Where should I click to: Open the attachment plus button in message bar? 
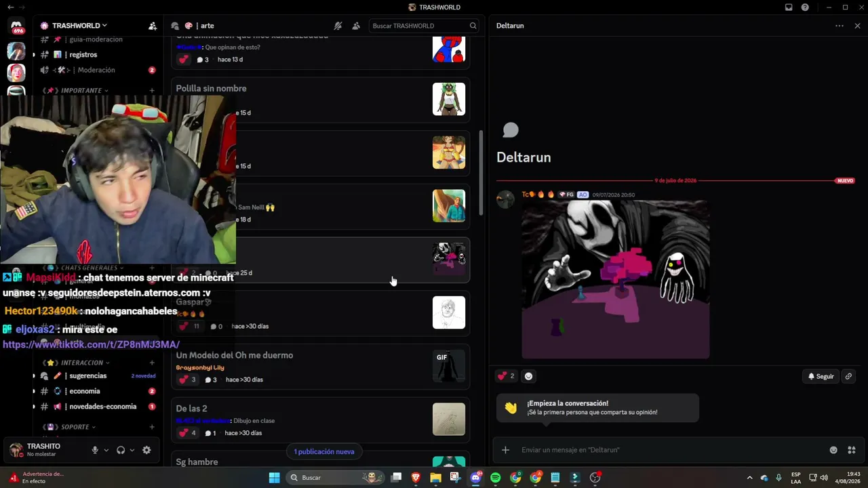505,450
